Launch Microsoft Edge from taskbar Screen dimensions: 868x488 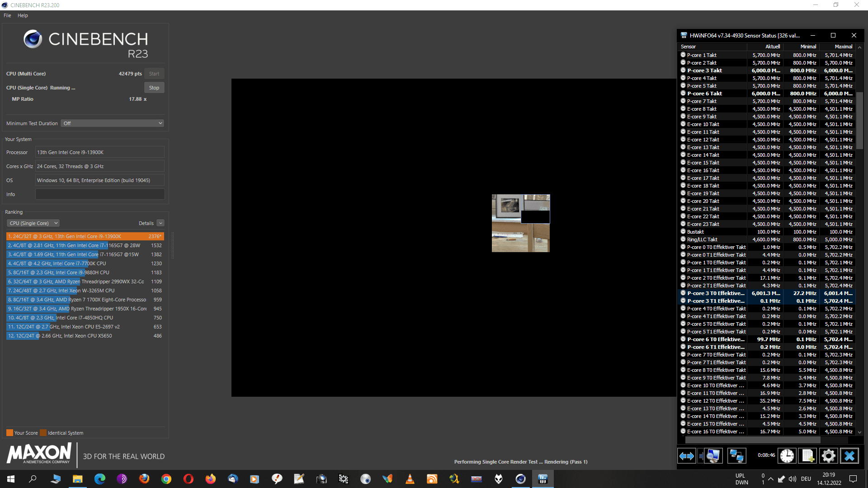[x=99, y=479]
